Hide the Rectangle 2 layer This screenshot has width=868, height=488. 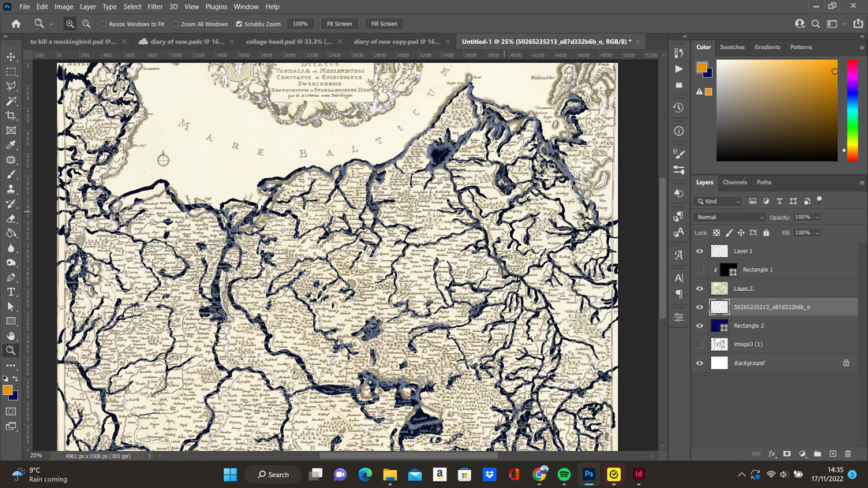click(x=700, y=326)
